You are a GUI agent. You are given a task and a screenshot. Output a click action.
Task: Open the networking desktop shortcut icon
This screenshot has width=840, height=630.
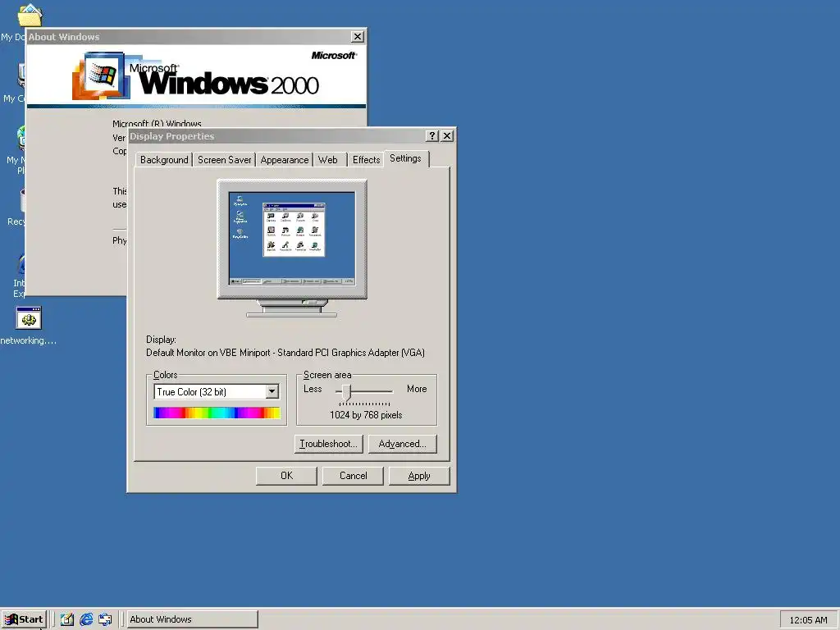pos(29,318)
